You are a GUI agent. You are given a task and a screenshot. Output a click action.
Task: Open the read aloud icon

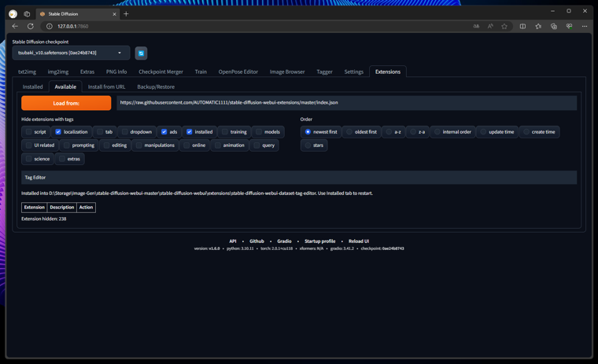tap(490, 26)
